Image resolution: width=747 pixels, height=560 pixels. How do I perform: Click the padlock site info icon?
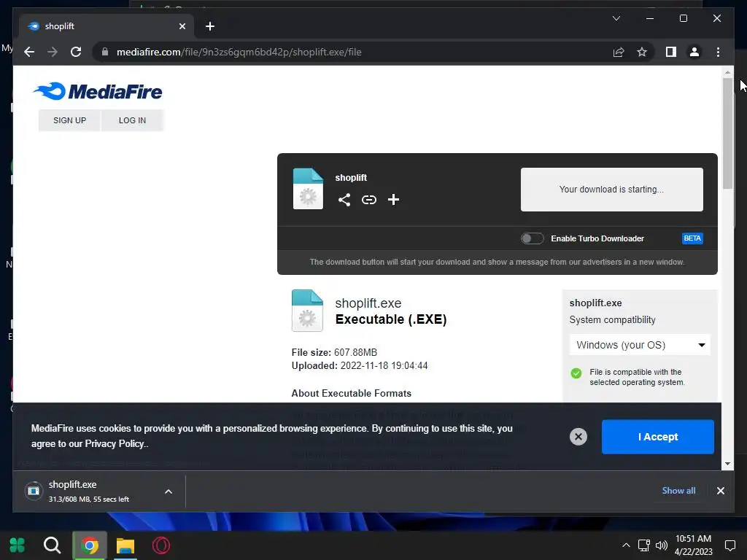point(105,52)
